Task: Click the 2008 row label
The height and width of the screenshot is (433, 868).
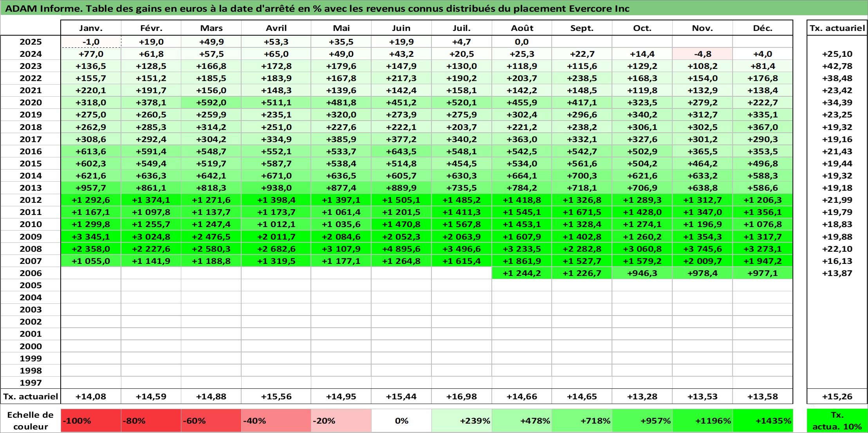Action: pos(31,249)
